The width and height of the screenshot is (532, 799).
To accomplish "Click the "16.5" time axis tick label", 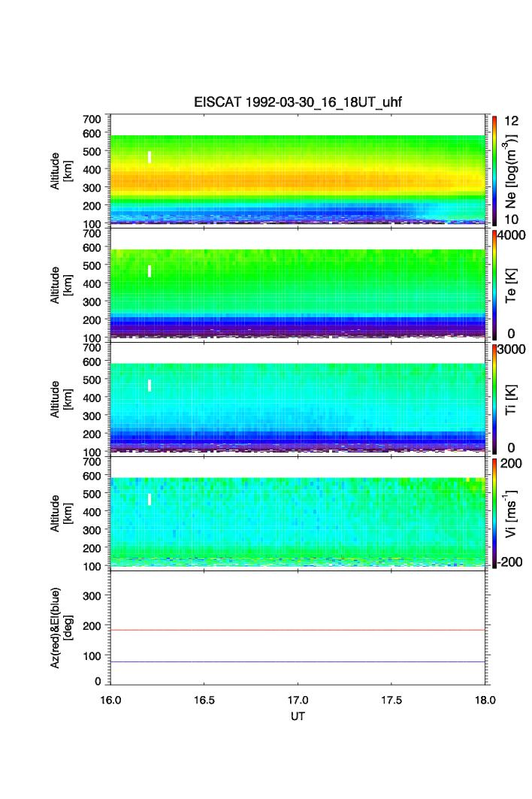I will click(204, 700).
